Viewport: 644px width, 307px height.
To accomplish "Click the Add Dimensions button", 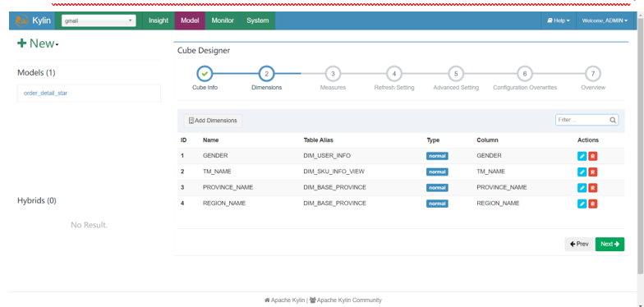I will [x=213, y=121].
